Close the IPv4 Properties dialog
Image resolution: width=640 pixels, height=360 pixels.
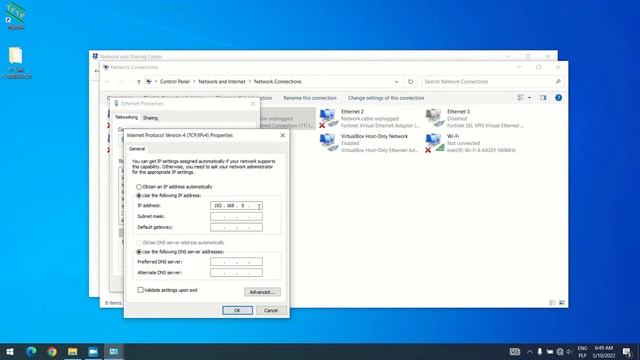tap(282, 135)
